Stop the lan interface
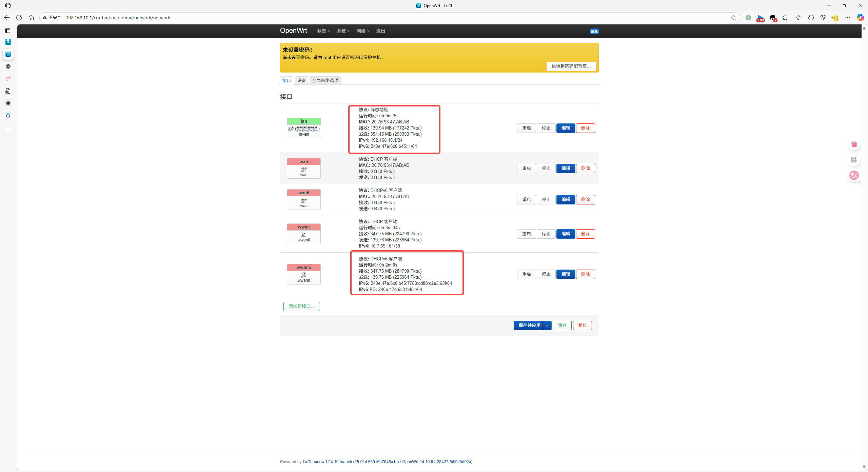This screenshot has width=868, height=472. pos(546,128)
